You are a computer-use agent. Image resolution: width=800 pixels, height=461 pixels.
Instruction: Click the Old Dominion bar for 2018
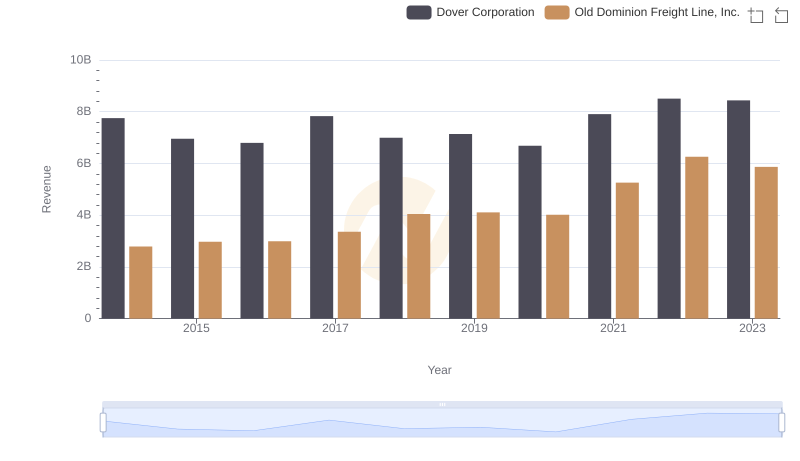(x=419, y=266)
